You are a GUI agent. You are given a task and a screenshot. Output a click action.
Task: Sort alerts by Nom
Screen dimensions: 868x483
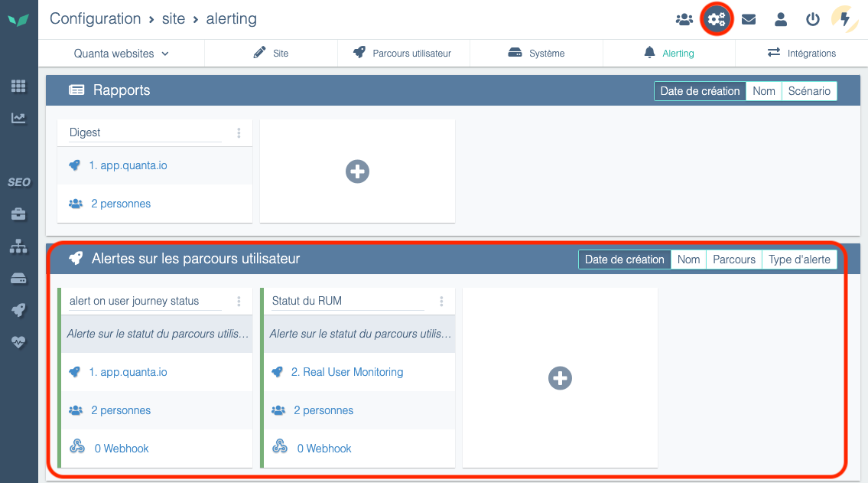[x=688, y=259]
